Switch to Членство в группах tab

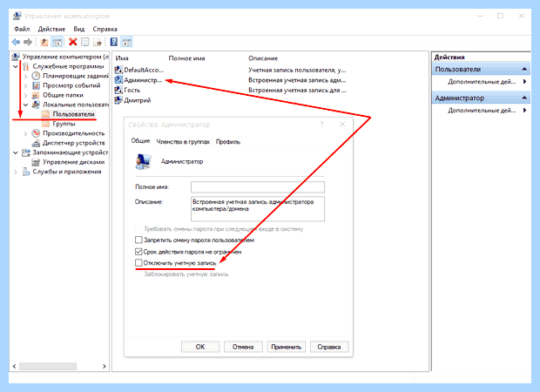point(183,142)
